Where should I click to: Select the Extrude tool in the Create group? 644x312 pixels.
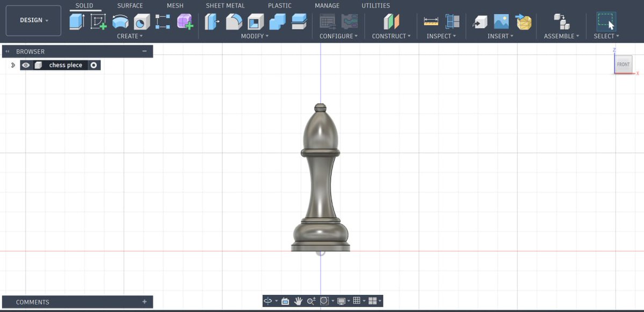(77, 22)
